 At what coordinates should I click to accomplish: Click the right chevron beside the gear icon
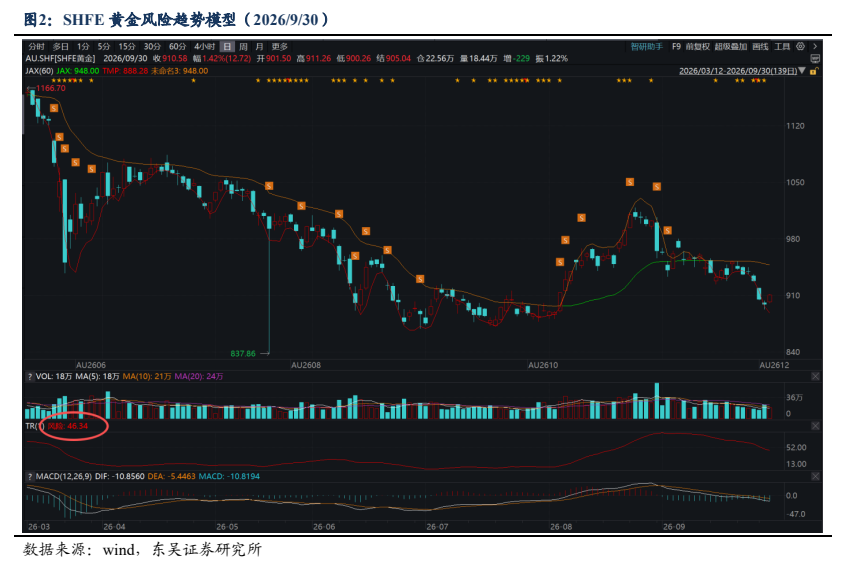tap(815, 46)
